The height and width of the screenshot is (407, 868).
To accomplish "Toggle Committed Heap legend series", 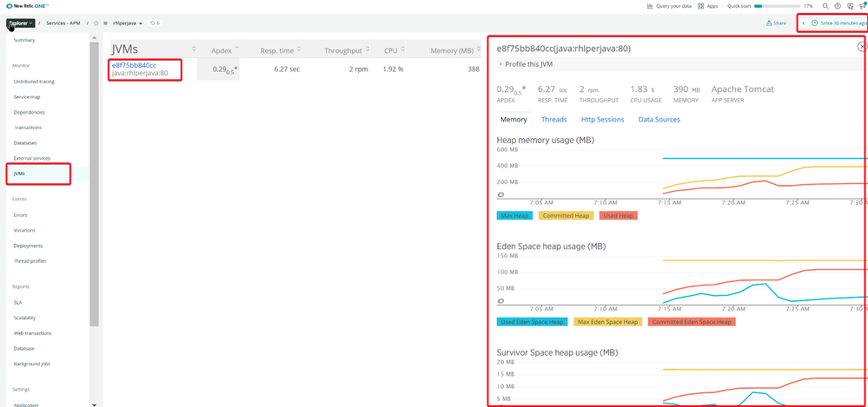I will point(565,216).
